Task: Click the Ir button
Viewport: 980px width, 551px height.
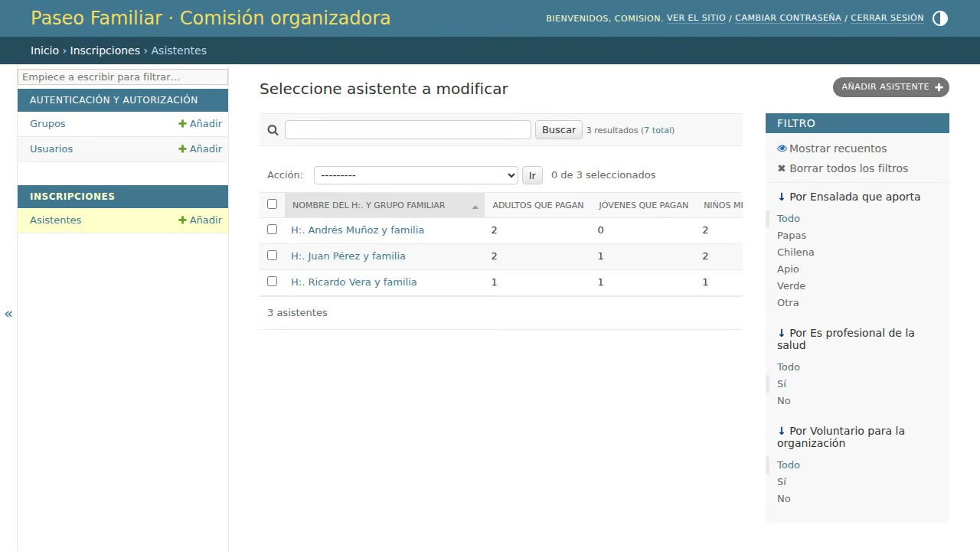Action: (532, 175)
